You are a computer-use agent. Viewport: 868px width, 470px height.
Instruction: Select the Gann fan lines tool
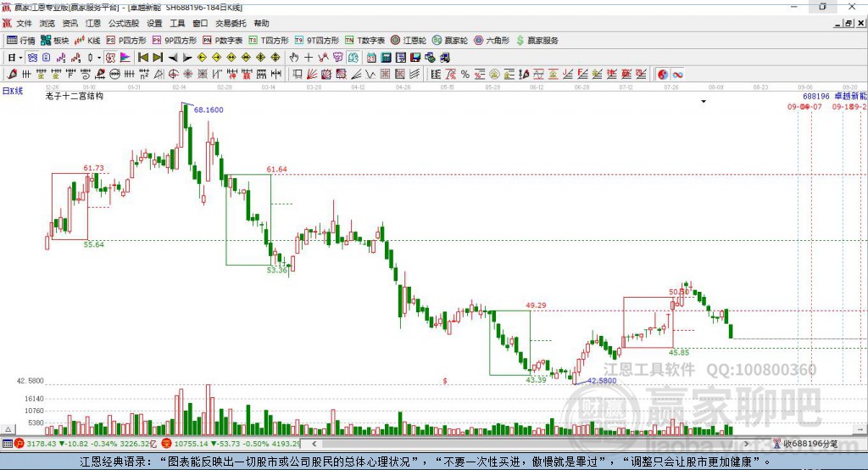[x=312, y=75]
